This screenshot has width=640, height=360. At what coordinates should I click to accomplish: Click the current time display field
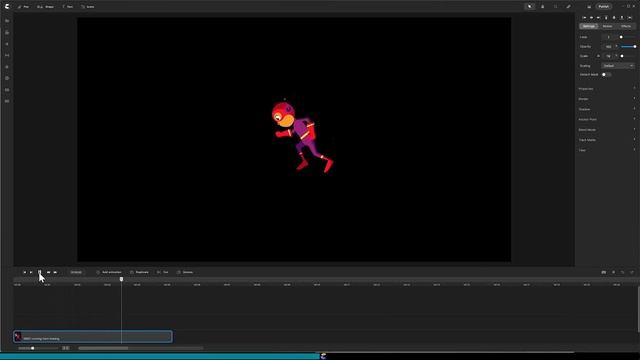pos(76,272)
